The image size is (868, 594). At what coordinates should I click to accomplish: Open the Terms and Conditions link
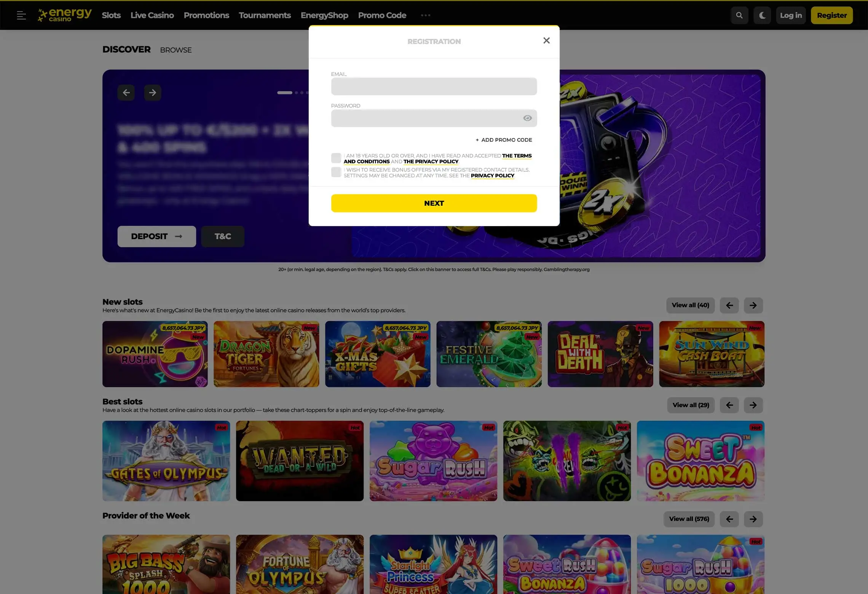437,158
